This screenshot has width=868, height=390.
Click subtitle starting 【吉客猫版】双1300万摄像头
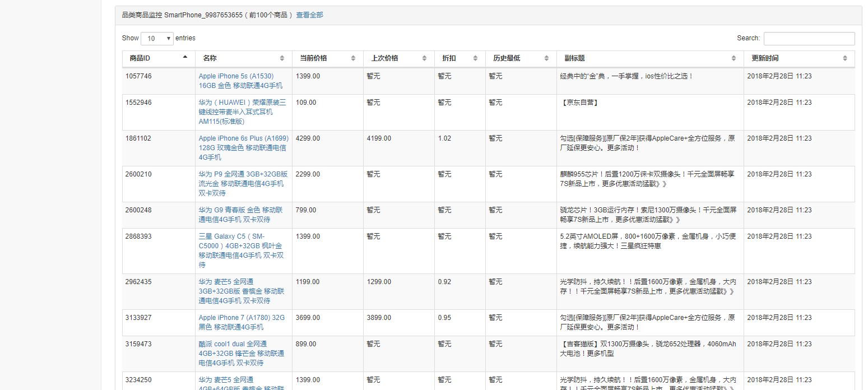pyautogui.click(x=649, y=349)
